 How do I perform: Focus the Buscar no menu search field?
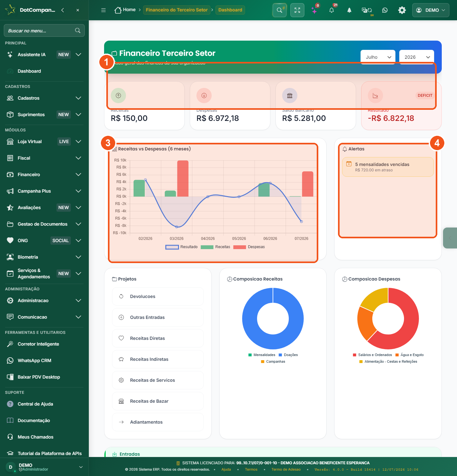pyautogui.click(x=44, y=30)
